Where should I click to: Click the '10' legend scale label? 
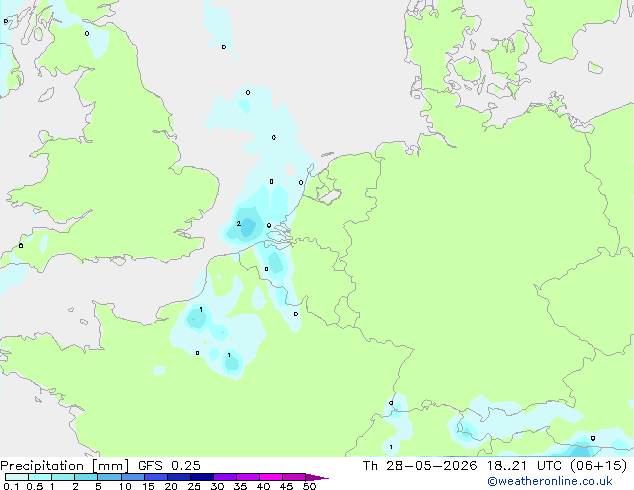pos(125,486)
